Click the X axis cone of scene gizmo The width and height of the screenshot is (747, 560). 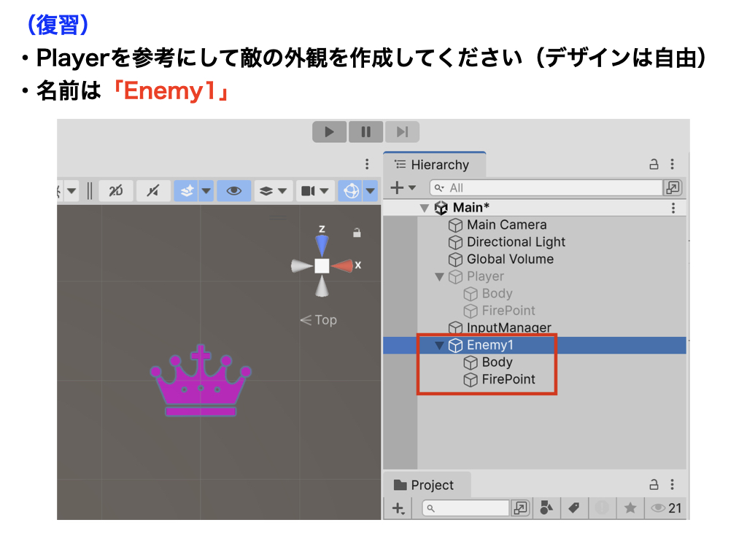pos(342,265)
